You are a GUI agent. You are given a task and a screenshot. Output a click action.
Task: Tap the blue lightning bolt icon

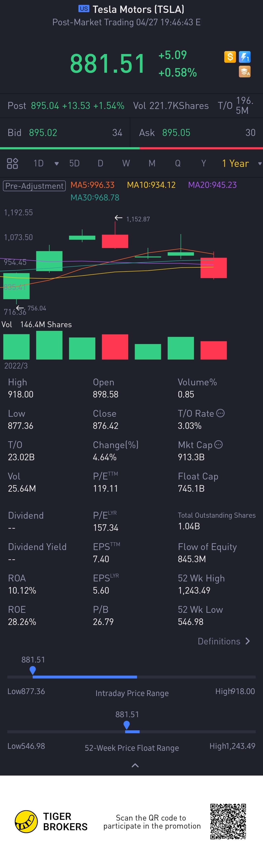[244, 57]
